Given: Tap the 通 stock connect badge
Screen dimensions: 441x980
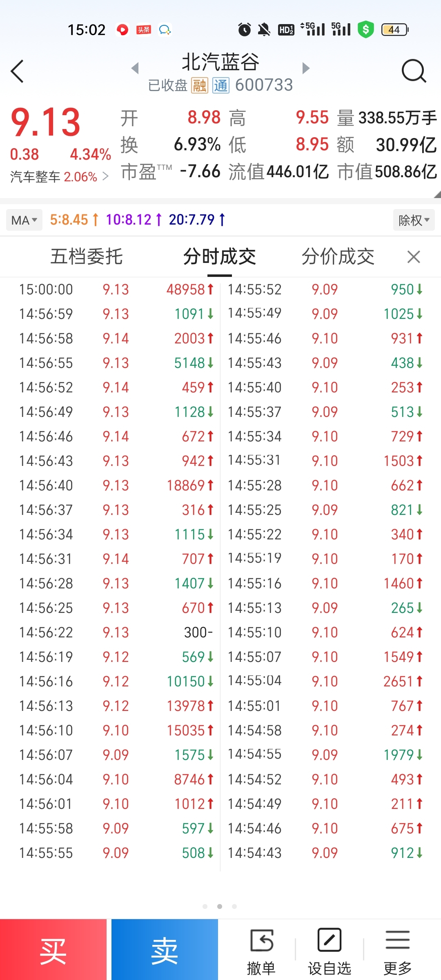Looking at the screenshot, I should click(220, 85).
